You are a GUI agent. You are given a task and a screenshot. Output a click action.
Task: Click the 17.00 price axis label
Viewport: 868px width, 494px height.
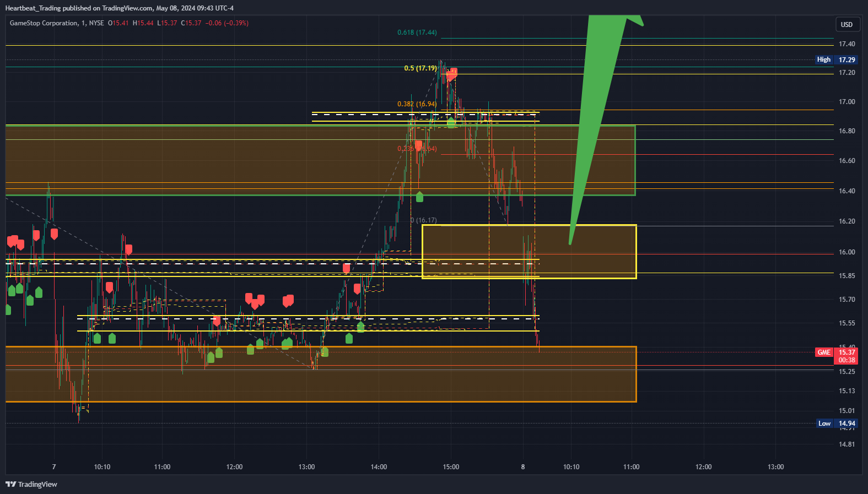pyautogui.click(x=847, y=102)
